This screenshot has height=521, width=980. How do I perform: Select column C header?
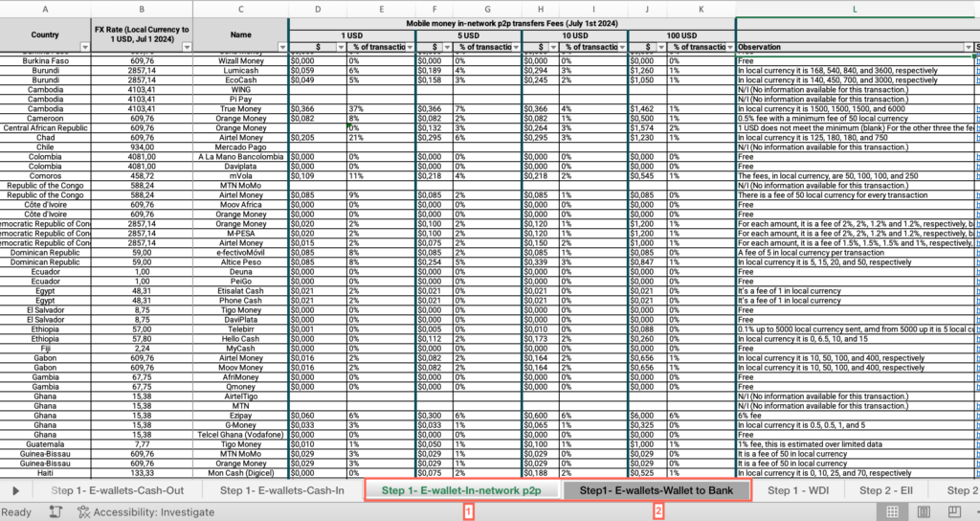(x=240, y=9)
